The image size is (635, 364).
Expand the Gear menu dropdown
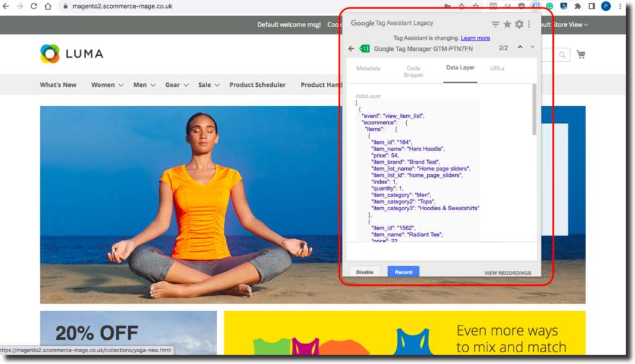[x=177, y=85]
